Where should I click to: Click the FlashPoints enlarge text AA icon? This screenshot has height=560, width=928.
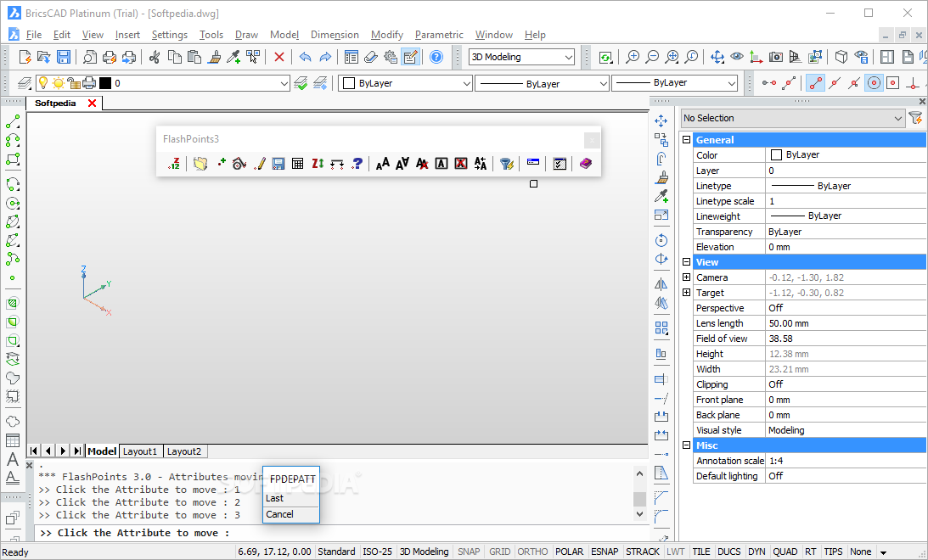click(382, 164)
